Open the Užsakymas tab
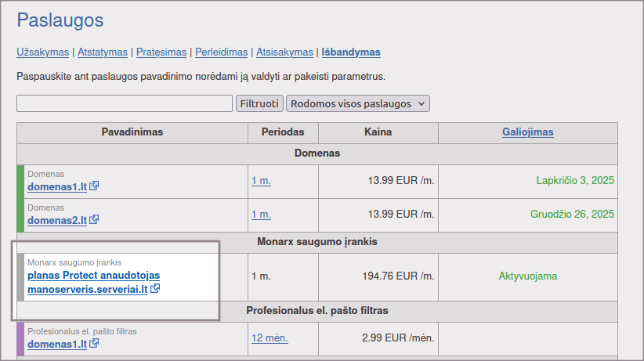 click(42, 52)
